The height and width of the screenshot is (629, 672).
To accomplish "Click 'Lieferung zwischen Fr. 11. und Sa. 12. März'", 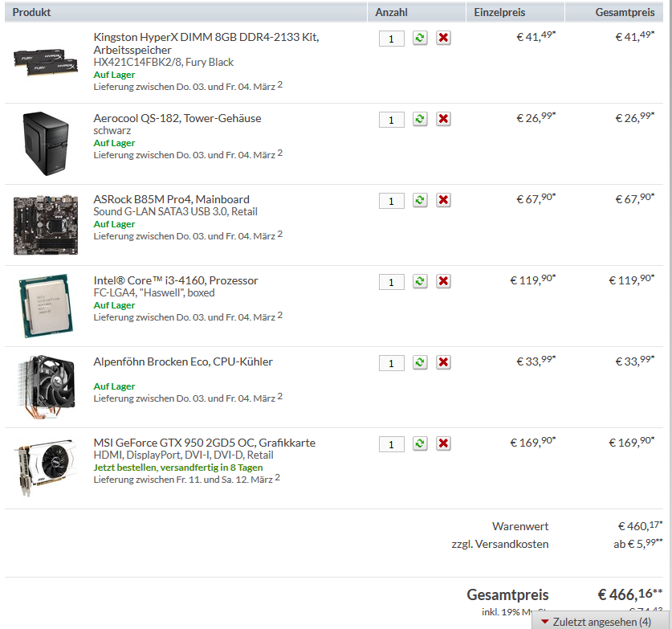I will point(183,480).
